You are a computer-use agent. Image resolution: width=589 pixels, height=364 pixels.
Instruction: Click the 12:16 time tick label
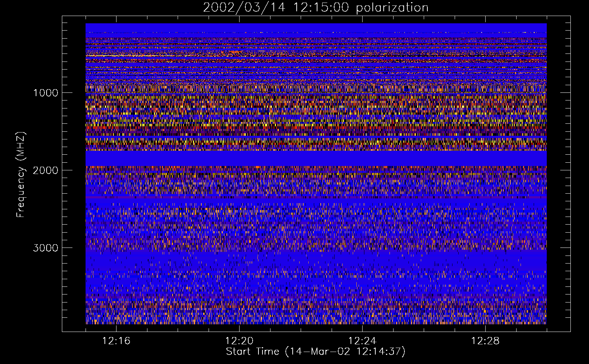tap(116, 341)
